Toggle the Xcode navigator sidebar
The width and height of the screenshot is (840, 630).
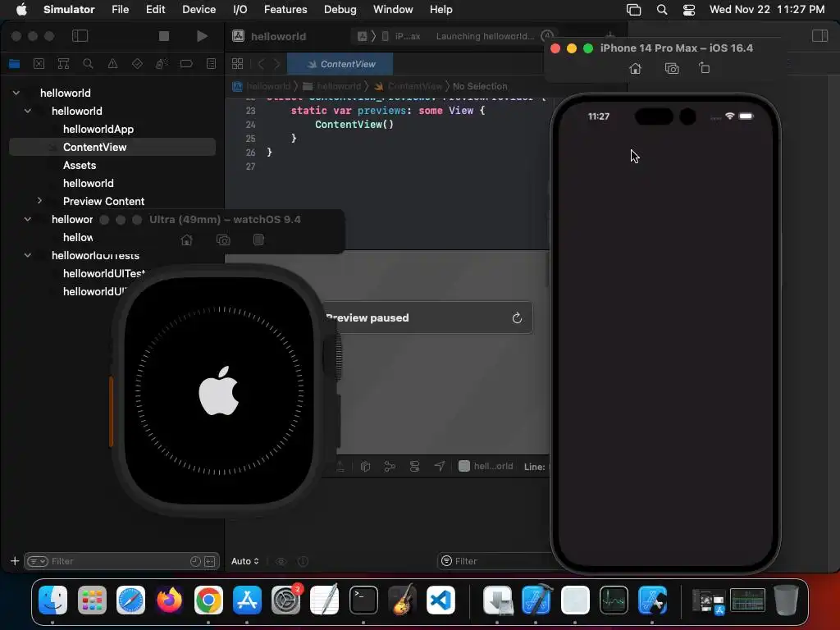(80, 36)
